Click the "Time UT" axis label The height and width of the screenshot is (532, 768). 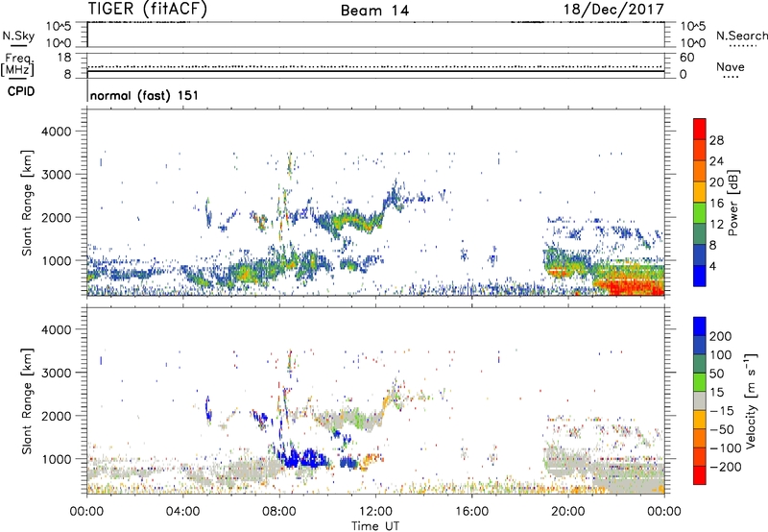point(375,526)
